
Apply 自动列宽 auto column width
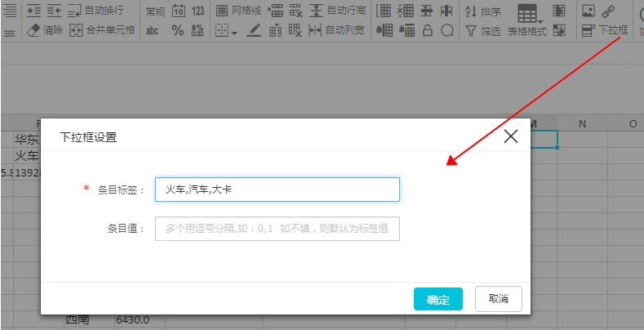[336, 30]
